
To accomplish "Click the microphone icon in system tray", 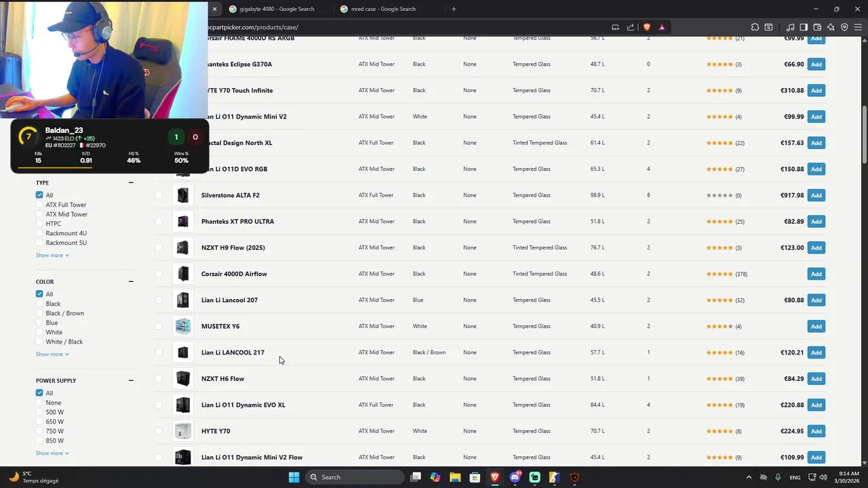I will 778,477.
